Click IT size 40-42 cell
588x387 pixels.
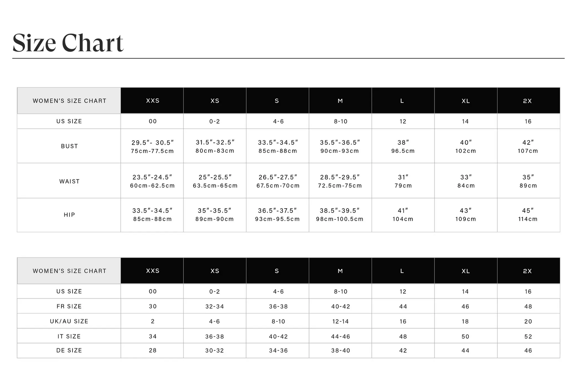coord(278,337)
